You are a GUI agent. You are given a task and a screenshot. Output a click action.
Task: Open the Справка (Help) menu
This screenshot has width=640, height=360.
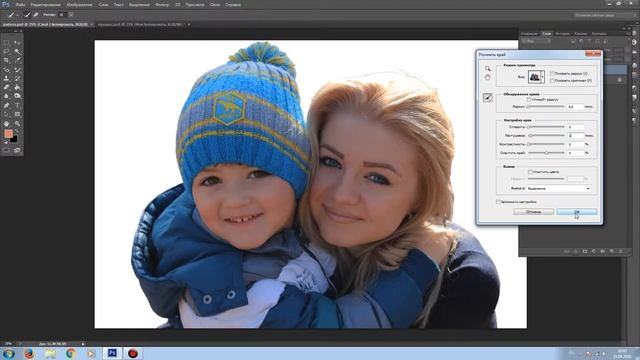coord(233,5)
